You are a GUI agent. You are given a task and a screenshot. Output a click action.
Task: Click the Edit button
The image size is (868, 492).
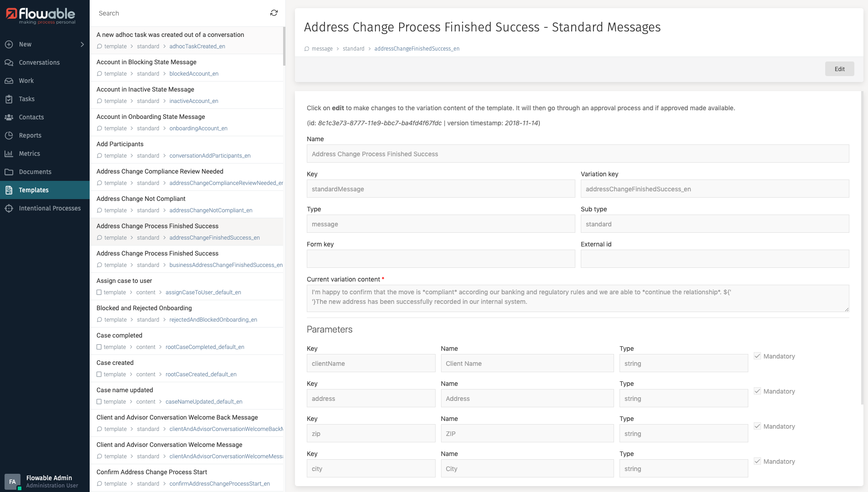coord(839,69)
